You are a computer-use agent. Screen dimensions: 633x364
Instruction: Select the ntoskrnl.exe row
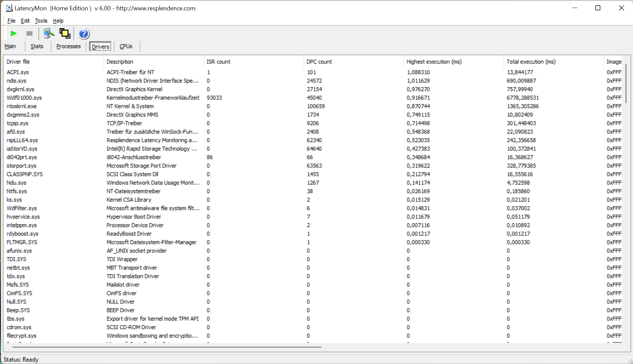tap(313, 106)
